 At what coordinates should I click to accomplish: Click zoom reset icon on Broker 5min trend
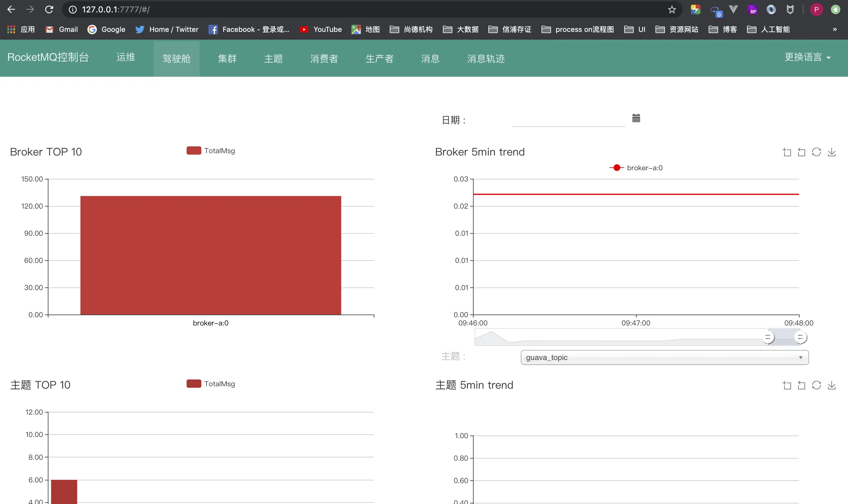tap(801, 152)
